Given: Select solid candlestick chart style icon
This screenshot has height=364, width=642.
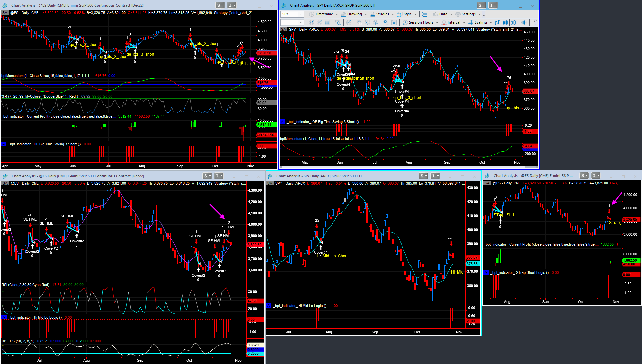Looking at the screenshot, I should click(505, 22).
